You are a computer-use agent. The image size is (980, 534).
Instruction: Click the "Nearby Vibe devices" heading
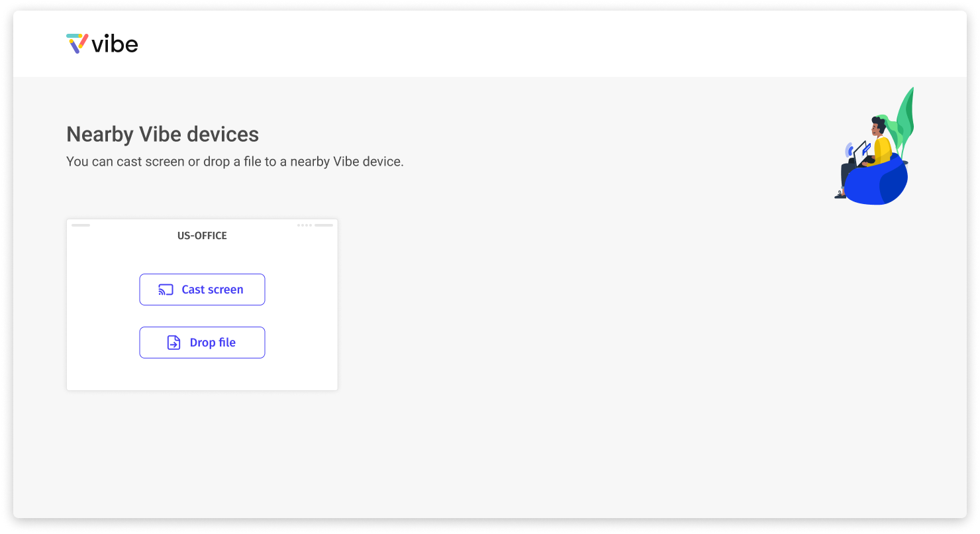162,134
